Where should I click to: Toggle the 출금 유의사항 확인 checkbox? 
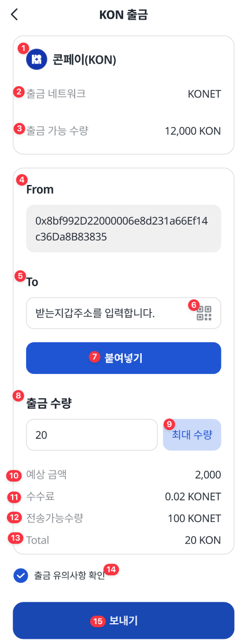(20, 575)
